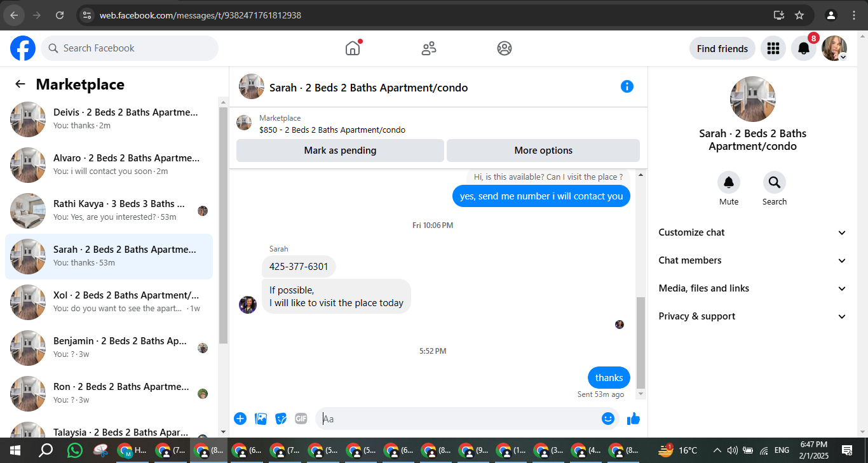Open Xol conversation in list
Viewport: 868px width, 463px height.
(x=109, y=302)
